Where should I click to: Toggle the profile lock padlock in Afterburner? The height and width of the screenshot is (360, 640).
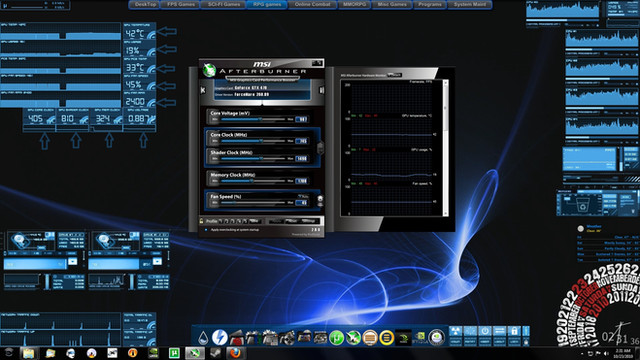click(x=201, y=221)
